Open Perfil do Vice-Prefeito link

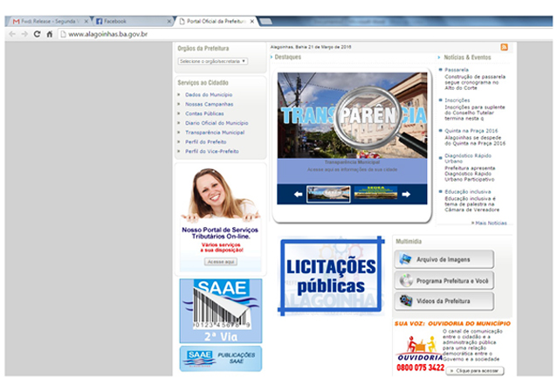click(x=212, y=151)
